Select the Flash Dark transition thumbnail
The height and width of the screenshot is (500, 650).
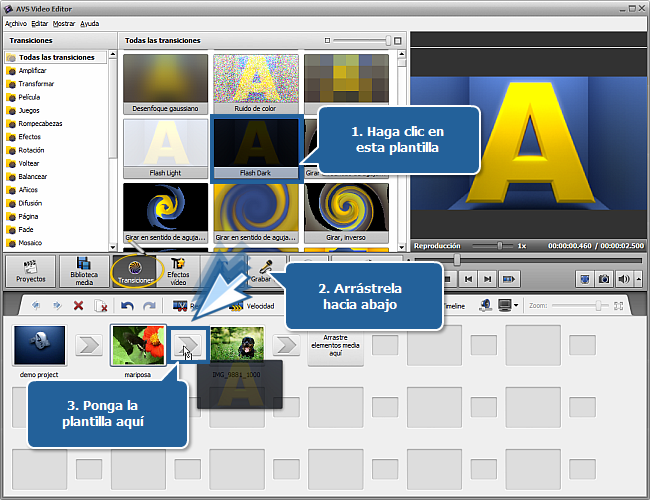[256, 146]
